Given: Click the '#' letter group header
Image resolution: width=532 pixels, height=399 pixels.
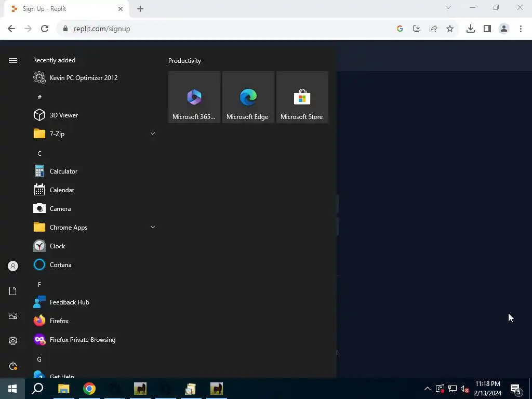Looking at the screenshot, I should [x=39, y=97].
